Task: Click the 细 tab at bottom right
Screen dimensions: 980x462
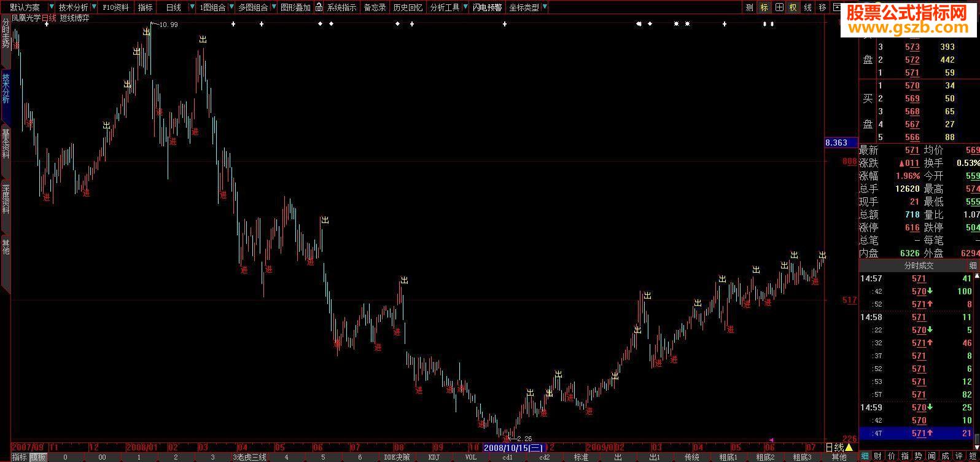Action: [865, 456]
